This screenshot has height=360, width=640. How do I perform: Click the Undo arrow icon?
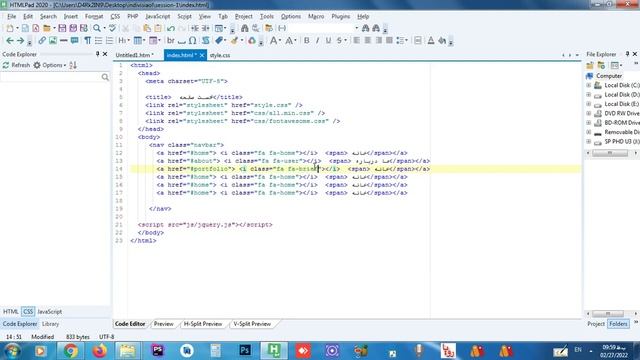[x=171, y=28]
